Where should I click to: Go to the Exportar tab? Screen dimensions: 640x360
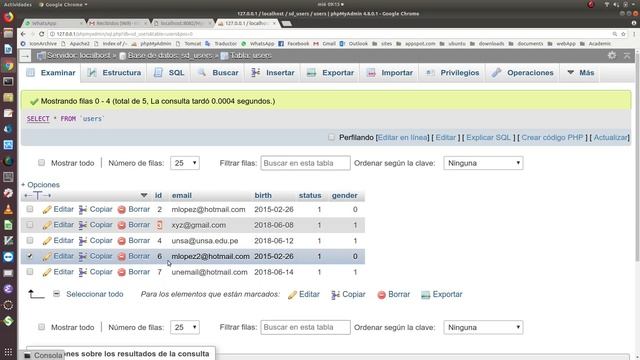pyautogui.click(x=330, y=73)
